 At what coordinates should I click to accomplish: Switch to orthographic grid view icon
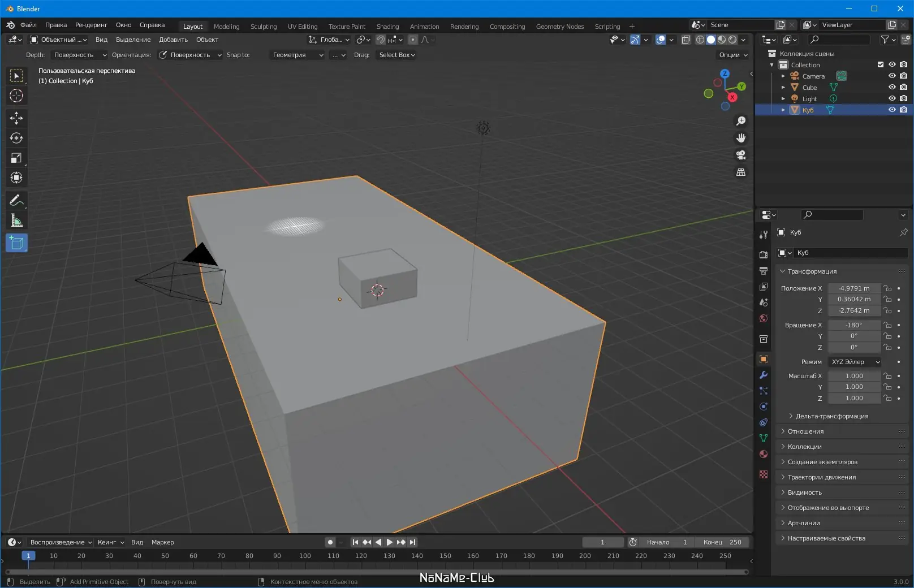741,172
